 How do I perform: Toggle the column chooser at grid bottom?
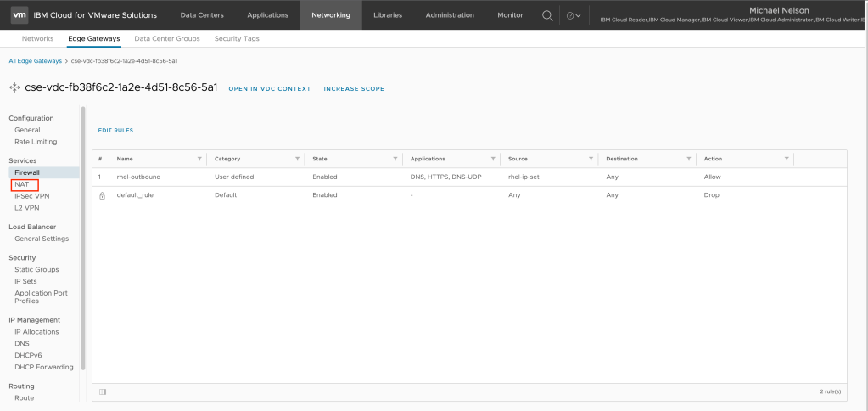[x=103, y=391]
